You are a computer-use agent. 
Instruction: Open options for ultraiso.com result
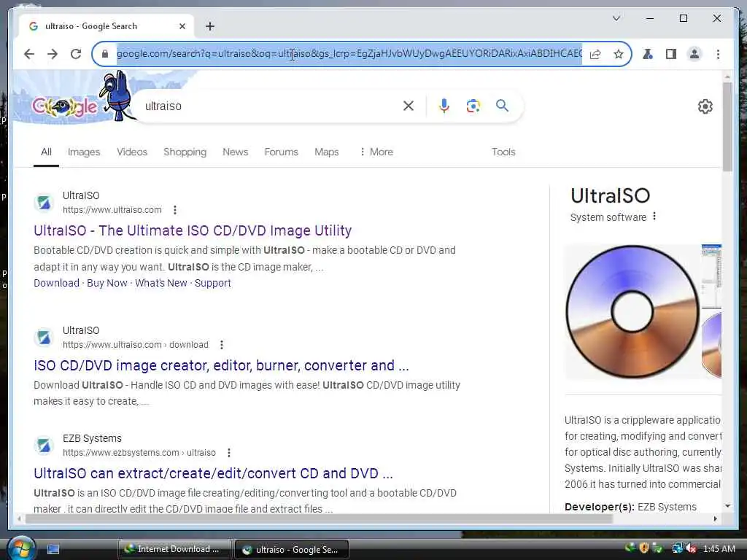coord(175,210)
